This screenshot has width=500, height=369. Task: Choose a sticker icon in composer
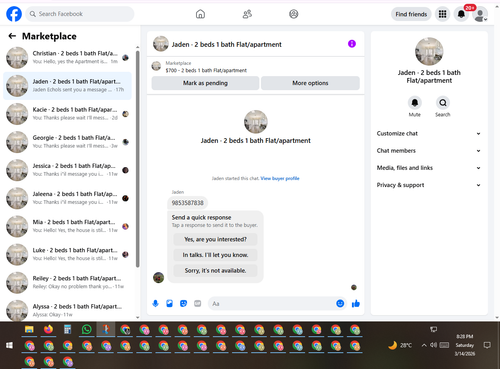click(x=183, y=303)
